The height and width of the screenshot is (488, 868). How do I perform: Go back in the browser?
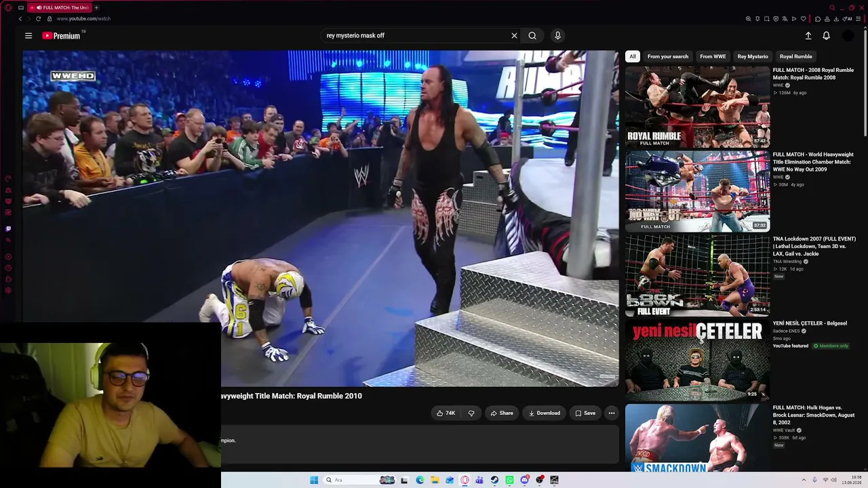[x=20, y=19]
